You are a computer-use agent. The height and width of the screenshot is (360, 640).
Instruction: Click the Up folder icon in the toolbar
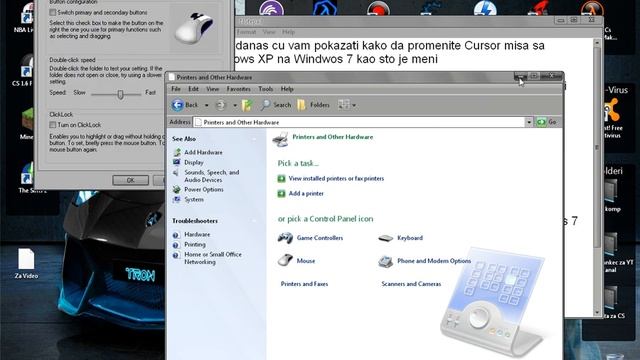(x=247, y=105)
